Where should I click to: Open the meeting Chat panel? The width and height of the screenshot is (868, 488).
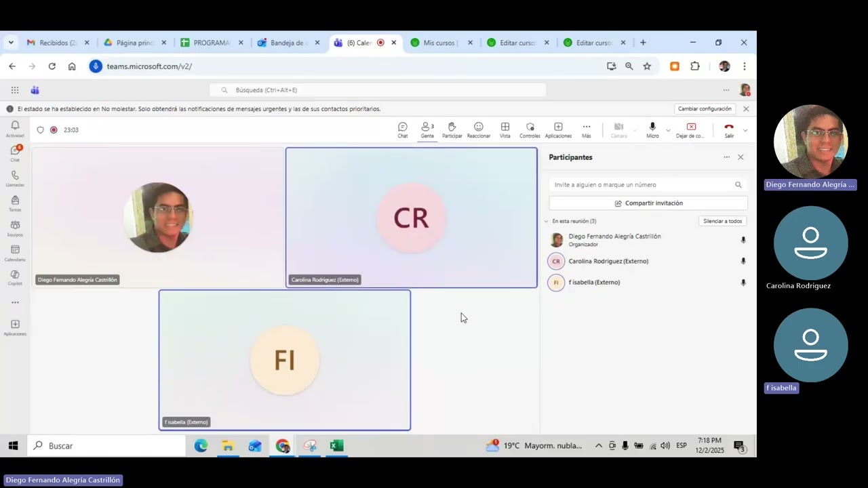point(403,130)
